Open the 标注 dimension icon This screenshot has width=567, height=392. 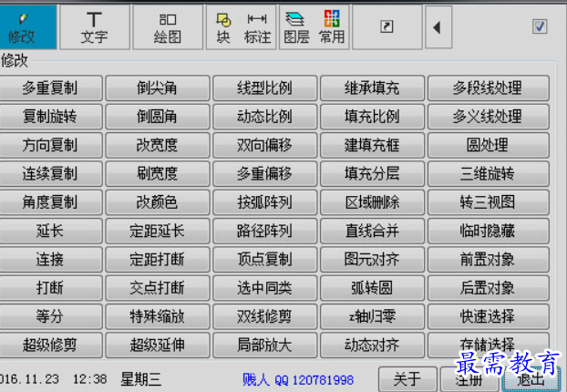coord(257,27)
